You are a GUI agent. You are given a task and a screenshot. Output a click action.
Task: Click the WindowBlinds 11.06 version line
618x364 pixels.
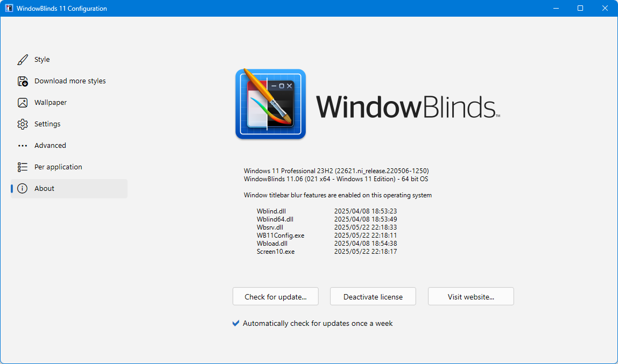coord(336,179)
